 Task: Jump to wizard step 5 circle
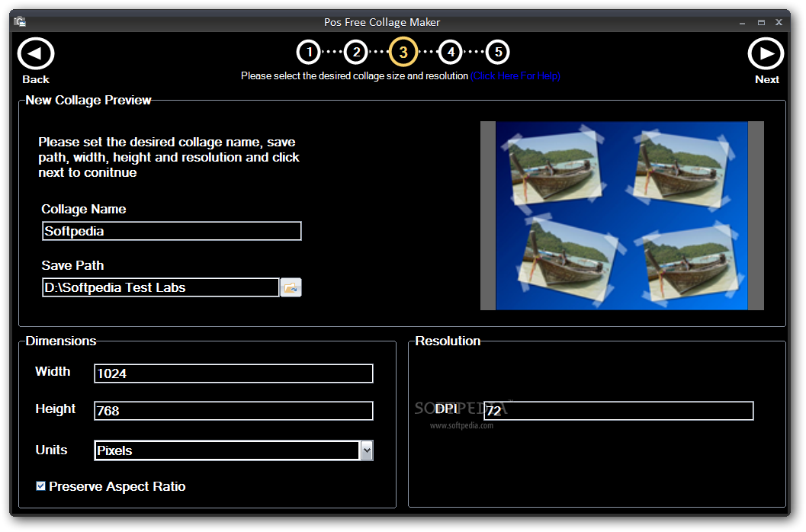tap(498, 52)
